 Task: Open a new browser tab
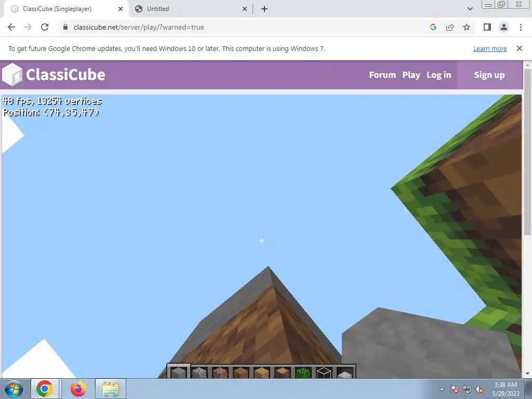coord(264,9)
